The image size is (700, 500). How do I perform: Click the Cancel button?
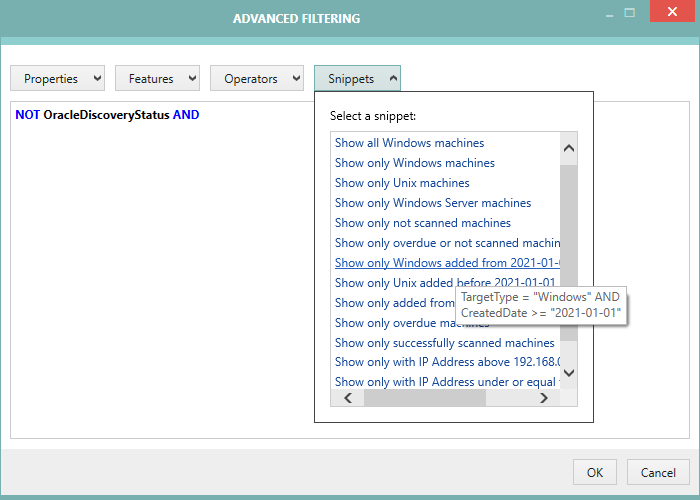[x=658, y=472]
